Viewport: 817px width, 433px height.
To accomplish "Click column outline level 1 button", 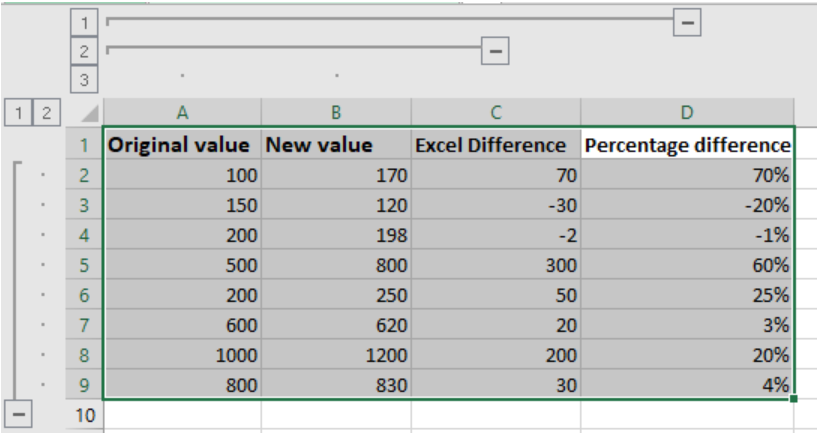I will [x=84, y=23].
